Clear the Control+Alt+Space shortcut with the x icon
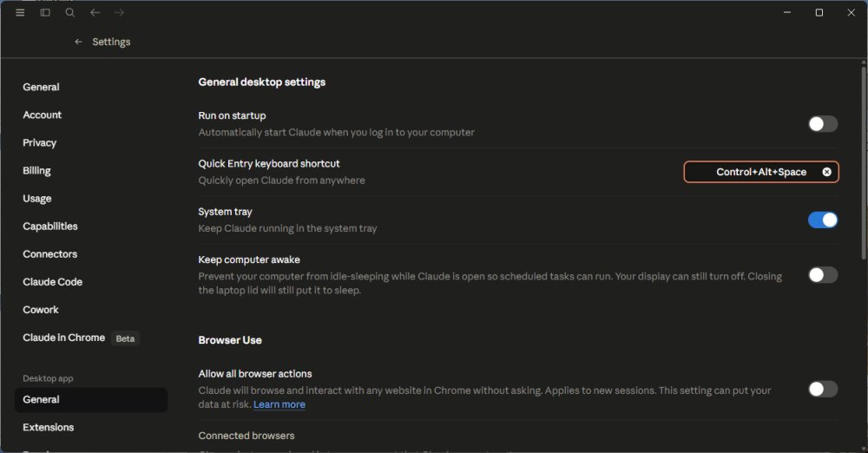The height and width of the screenshot is (453, 868). (x=826, y=172)
